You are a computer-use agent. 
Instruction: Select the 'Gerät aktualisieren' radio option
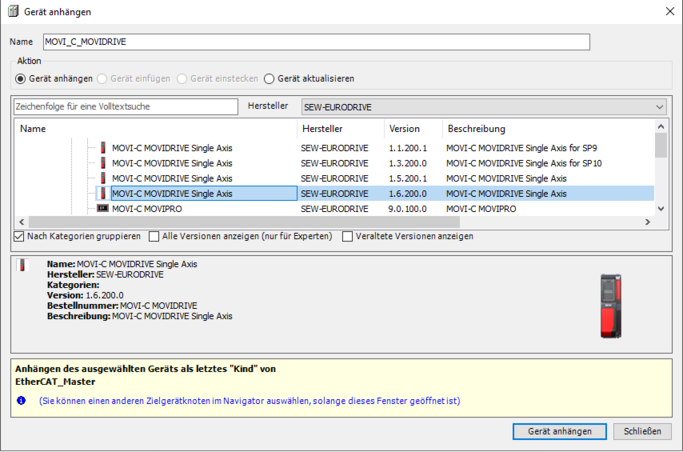270,79
